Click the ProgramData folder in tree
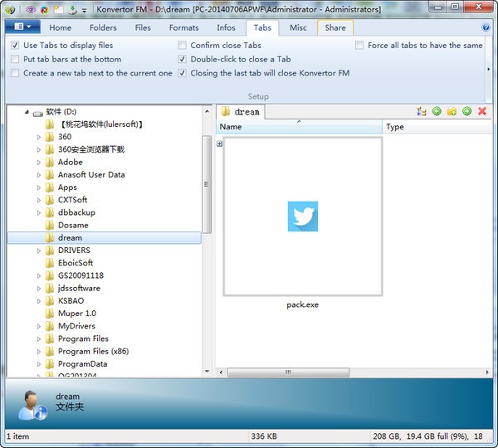The height and width of the screenshot is (448, 498). tap(82, 364)
